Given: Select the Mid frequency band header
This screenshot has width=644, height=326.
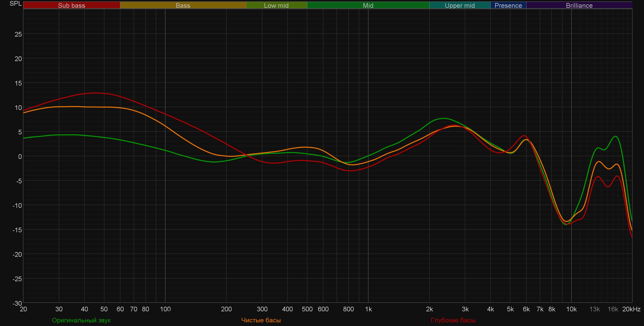Looking at the screenshot, I should tap(368, 5).
